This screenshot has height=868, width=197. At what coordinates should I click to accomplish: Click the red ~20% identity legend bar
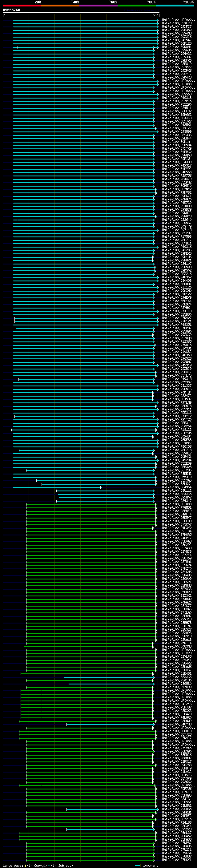coord(22,6)
